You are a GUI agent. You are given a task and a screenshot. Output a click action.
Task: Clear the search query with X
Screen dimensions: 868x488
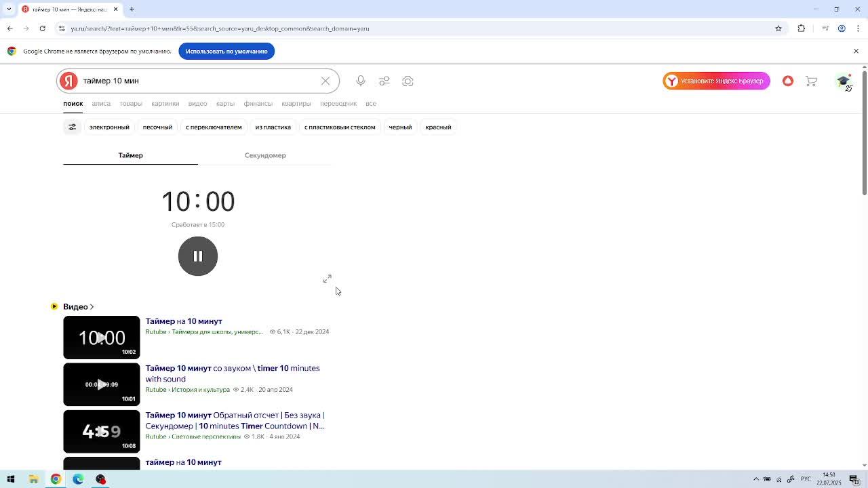tap(325, 81)
